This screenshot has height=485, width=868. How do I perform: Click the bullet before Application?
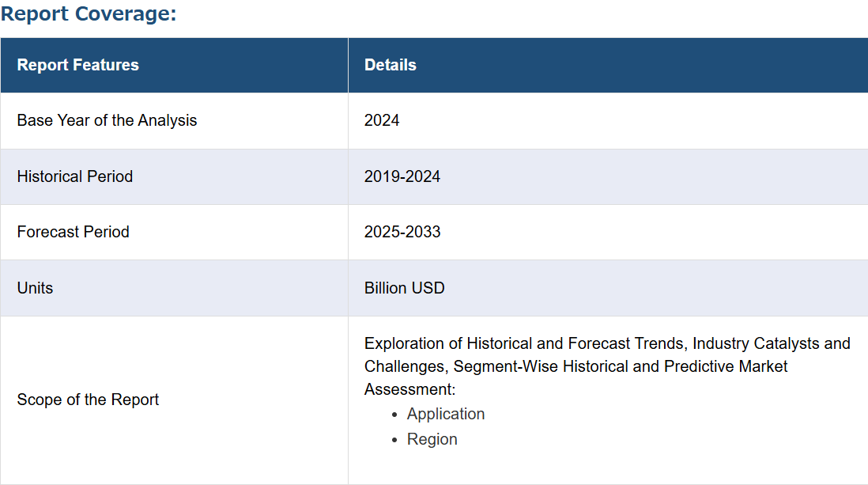[x=394, y=415]
